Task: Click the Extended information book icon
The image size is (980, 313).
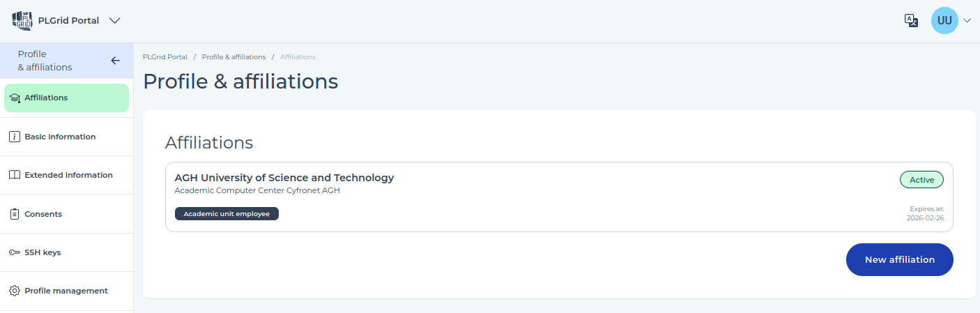Action: click(15, 175)
